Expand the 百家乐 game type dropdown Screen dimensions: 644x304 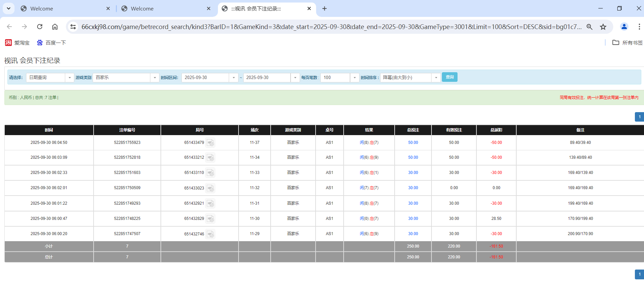click(155, 77)
